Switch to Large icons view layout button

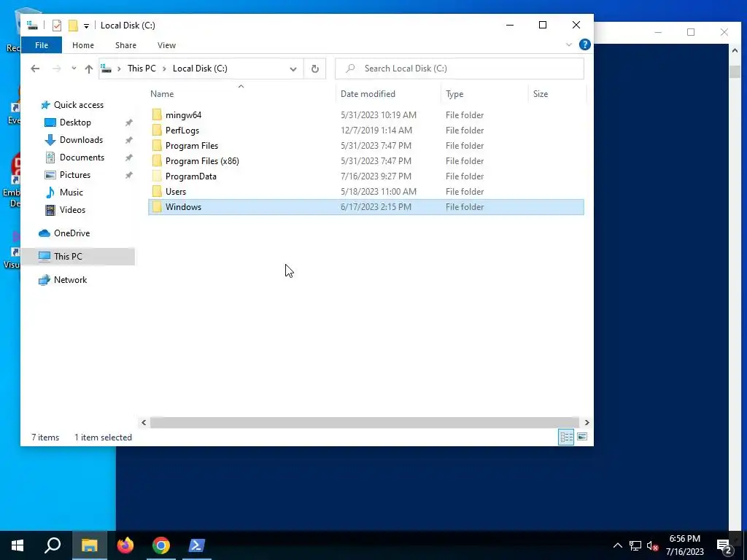tap(582, 437)
